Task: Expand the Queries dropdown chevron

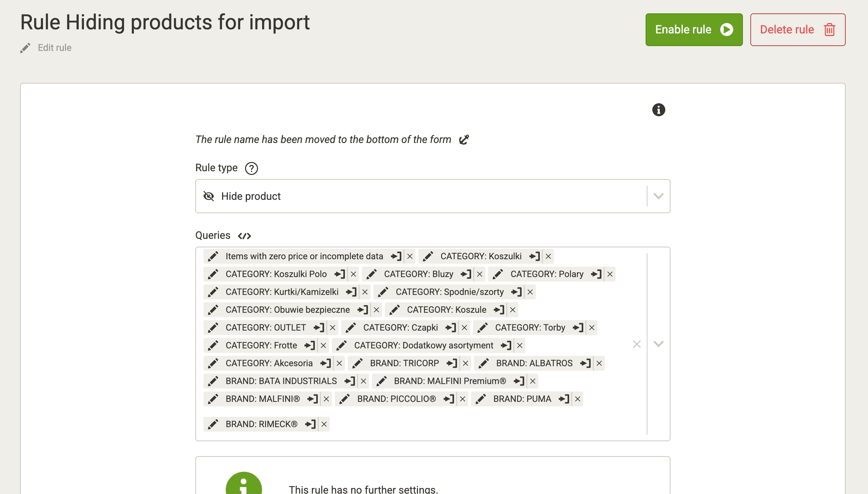Action: [659, 344]
